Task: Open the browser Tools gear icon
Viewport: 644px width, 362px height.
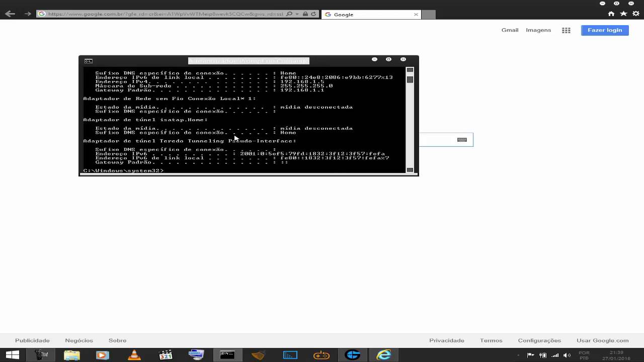Action: point(635,14)
